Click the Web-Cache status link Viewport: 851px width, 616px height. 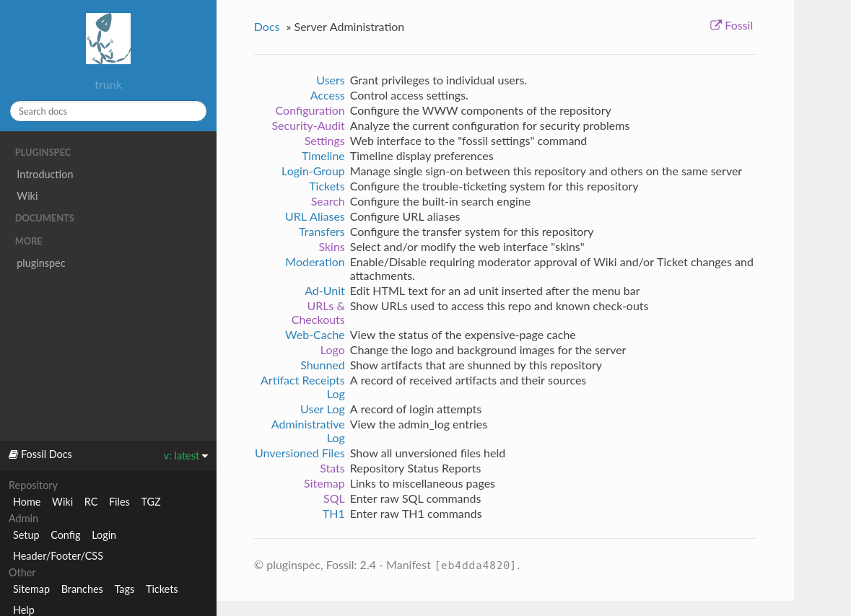tap(315, 335)
